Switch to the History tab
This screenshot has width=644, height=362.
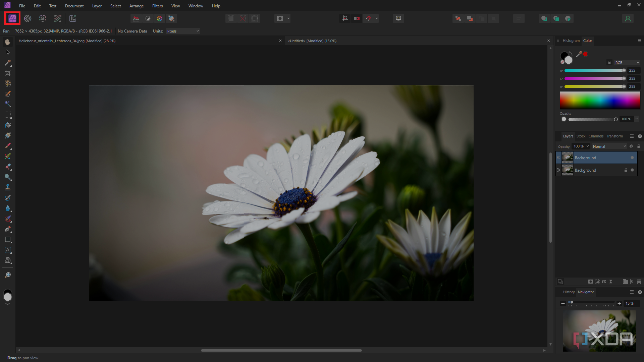[x=569, y=292]
